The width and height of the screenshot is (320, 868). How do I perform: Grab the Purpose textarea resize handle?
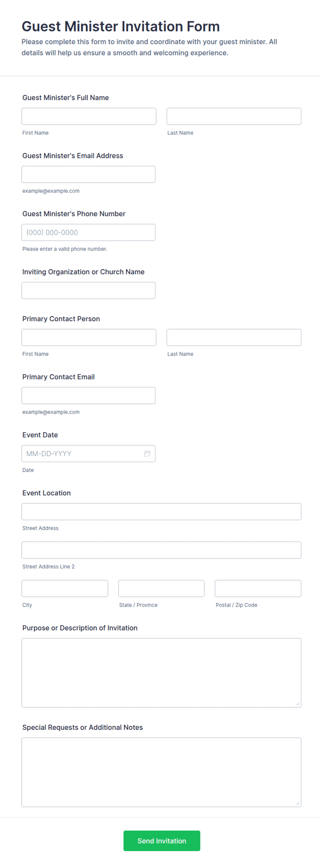coord(298,704)
